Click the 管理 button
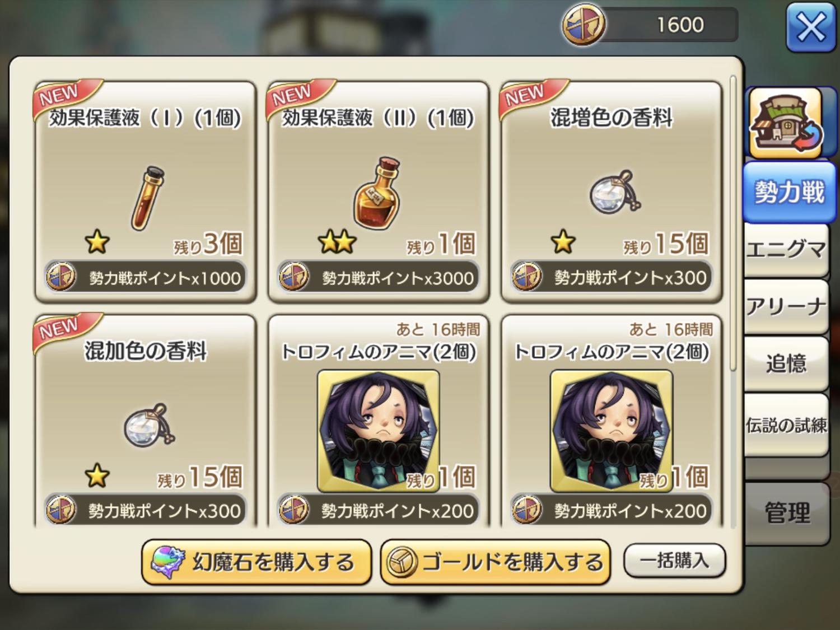The height and width of the screenshot is (630, 840). pos(787,512)
